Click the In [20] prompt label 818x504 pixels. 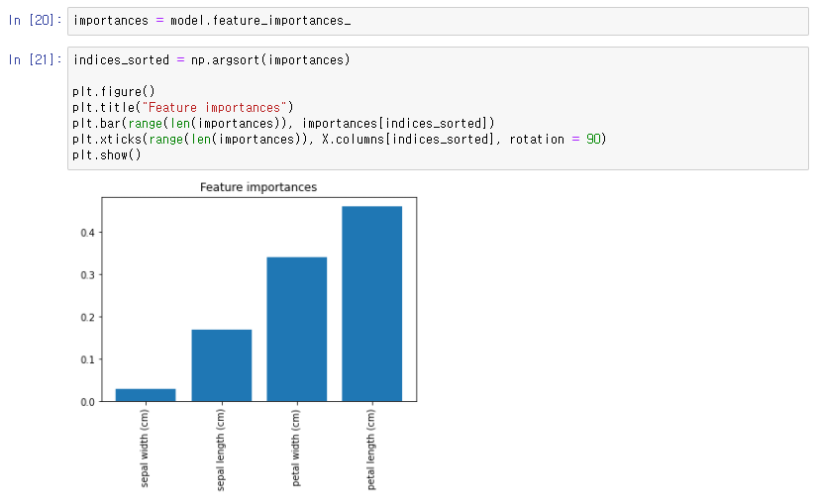click(x=35, y=21)
